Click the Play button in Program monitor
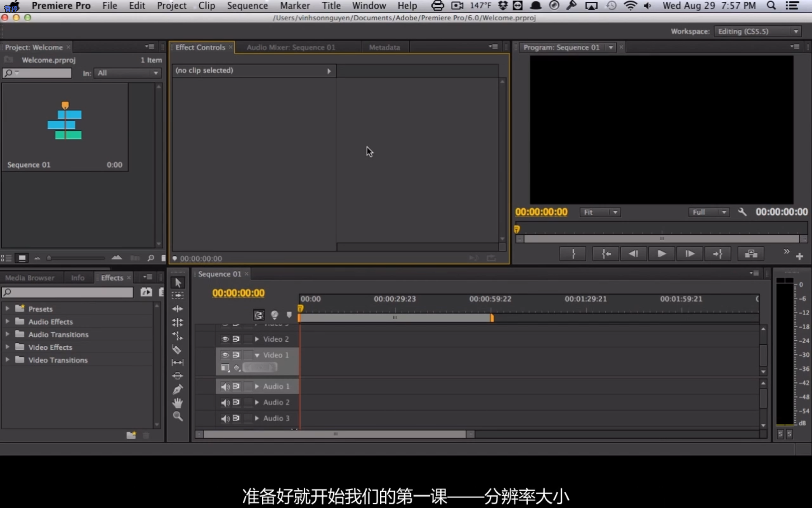This screenshot has width=812, height=508. point(661,254)
